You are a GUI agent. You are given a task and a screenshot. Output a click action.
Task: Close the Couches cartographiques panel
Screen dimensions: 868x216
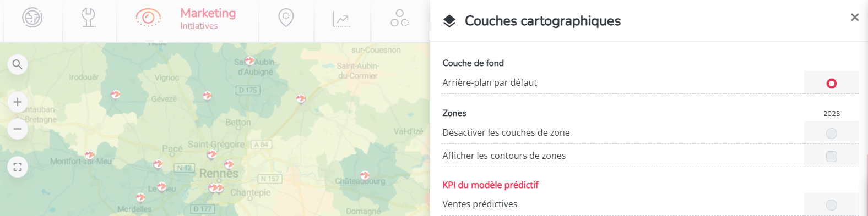pos(855,18)
